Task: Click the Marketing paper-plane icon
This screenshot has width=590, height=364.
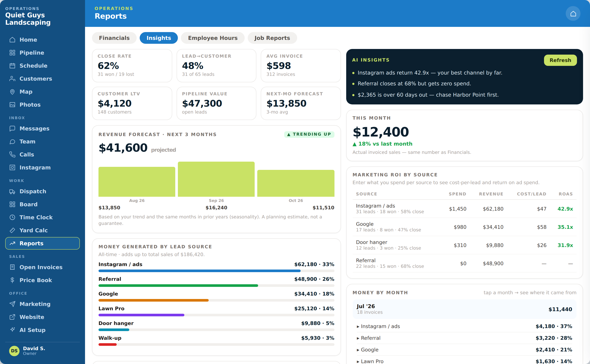Action: (x=12, y=304)
